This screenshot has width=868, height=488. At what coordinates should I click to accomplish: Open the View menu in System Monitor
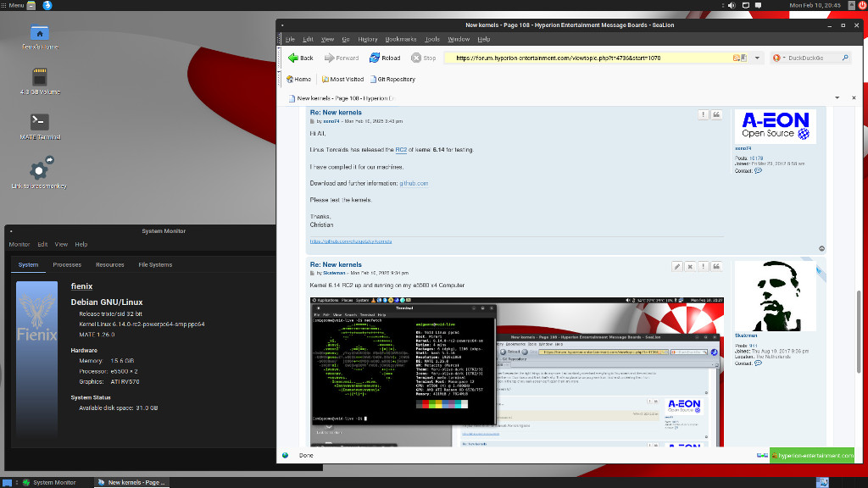point(61,244)
